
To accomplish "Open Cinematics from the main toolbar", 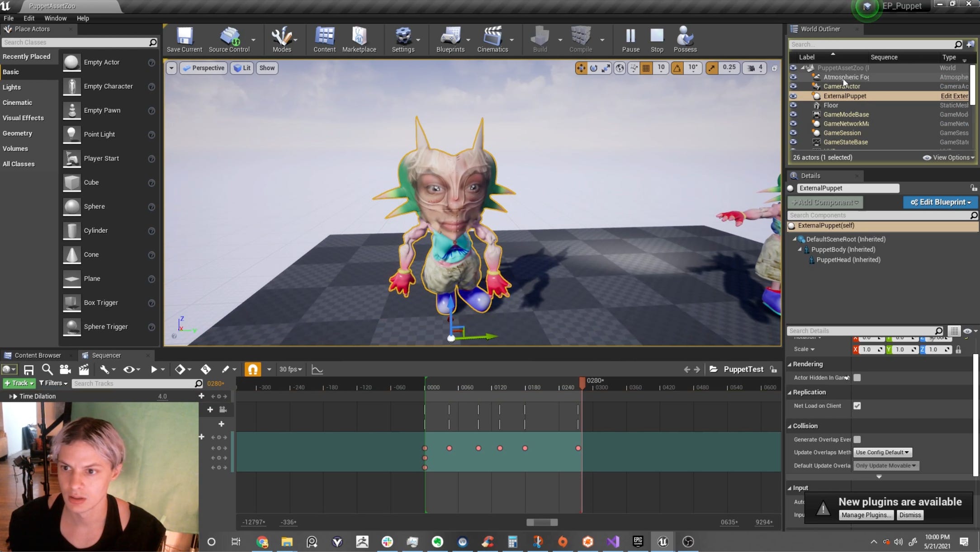I will tap(492, 40).
